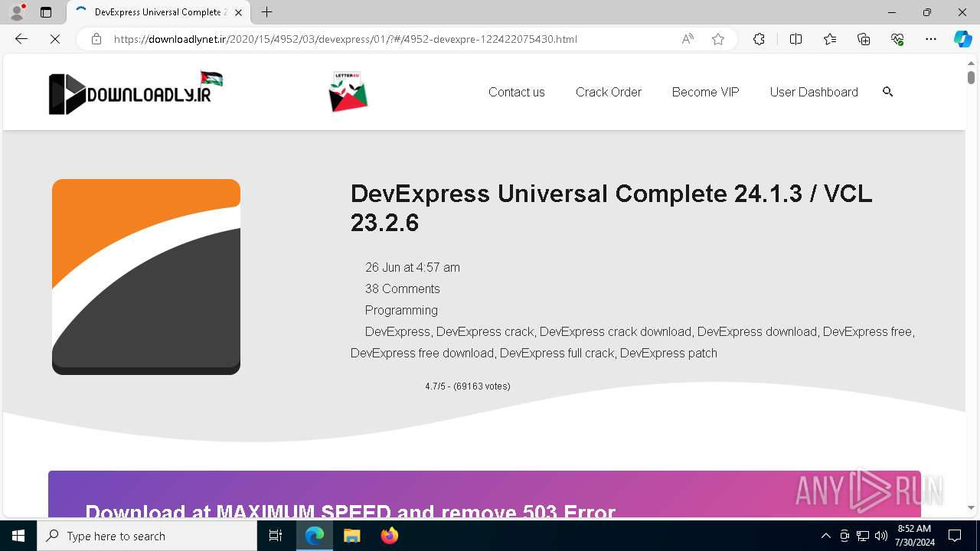The width and height of the screenshot is (980, 551).
Task: Open 'DevExpress patch' tag link
Action: [668, 353]
